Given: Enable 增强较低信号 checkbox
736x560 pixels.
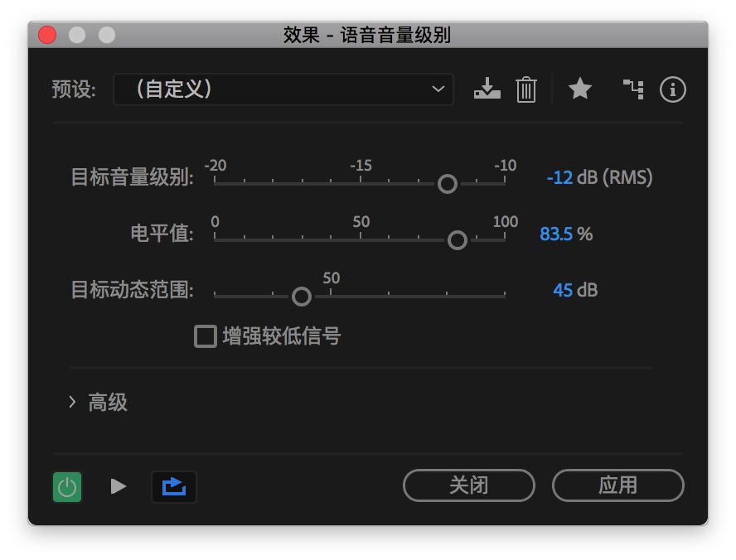Looking at the screenshot, I should (205, 336).
